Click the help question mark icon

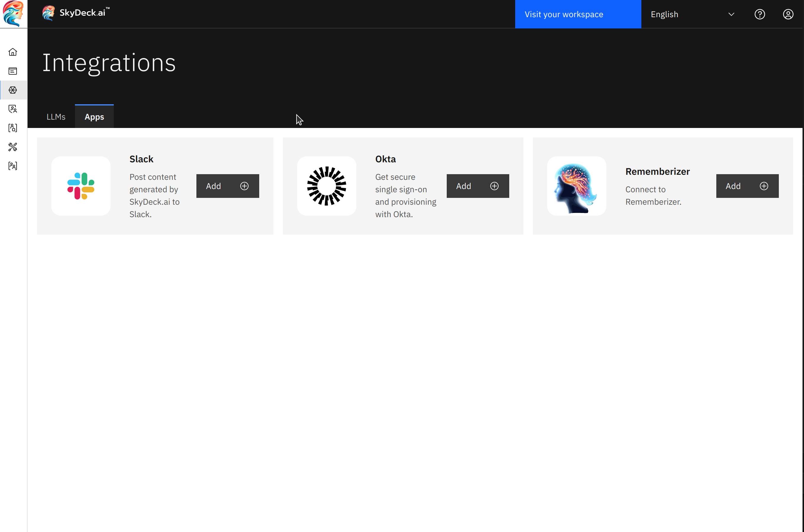760,14
